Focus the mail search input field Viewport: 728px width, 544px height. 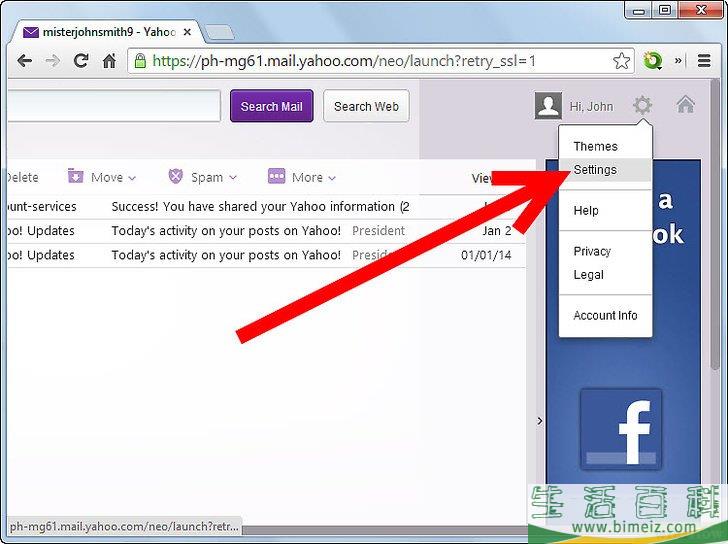click(x=114, y=106)
